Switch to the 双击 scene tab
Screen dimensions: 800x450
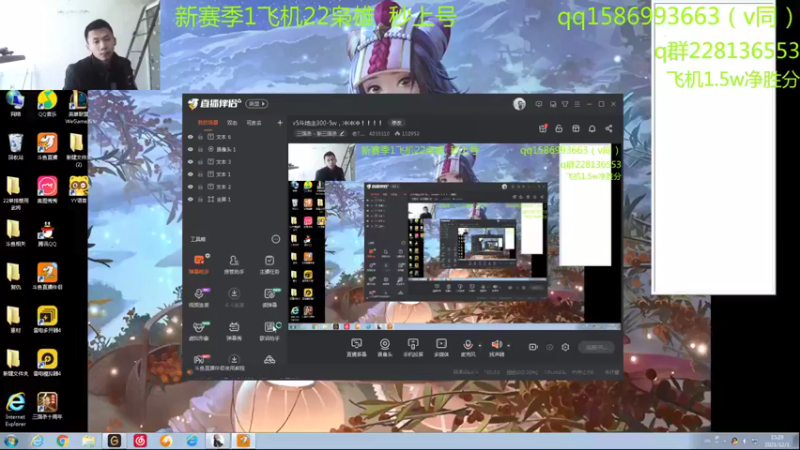(232, 123)
